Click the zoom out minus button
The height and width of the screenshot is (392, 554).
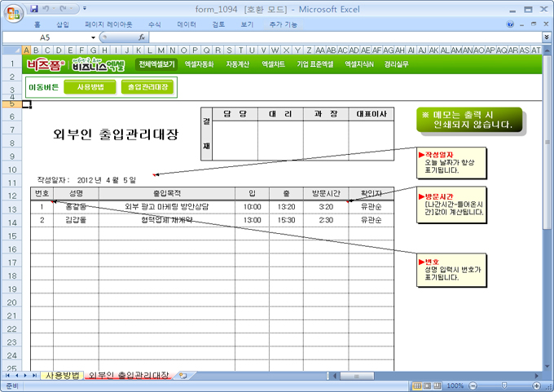473,386
